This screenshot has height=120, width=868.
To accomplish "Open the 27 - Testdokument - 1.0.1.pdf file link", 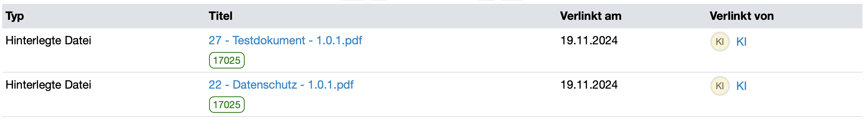I will [285, 40].
